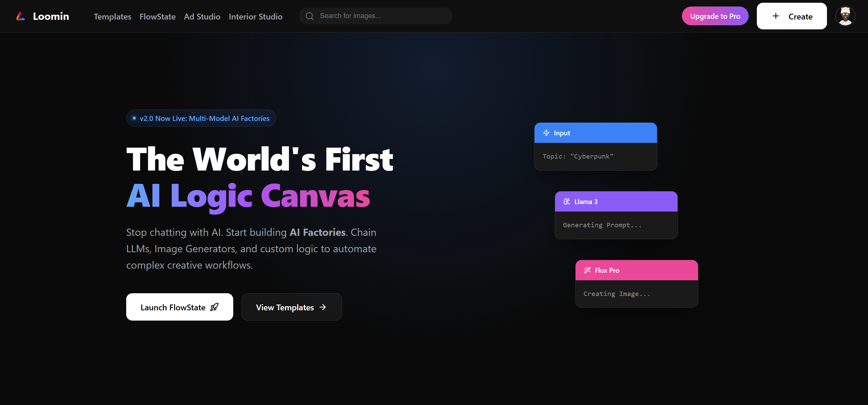The width and height of the screenshot is (868, 405).
Task: Go to FlowState in navigation
Action: (x=157, y=16)
